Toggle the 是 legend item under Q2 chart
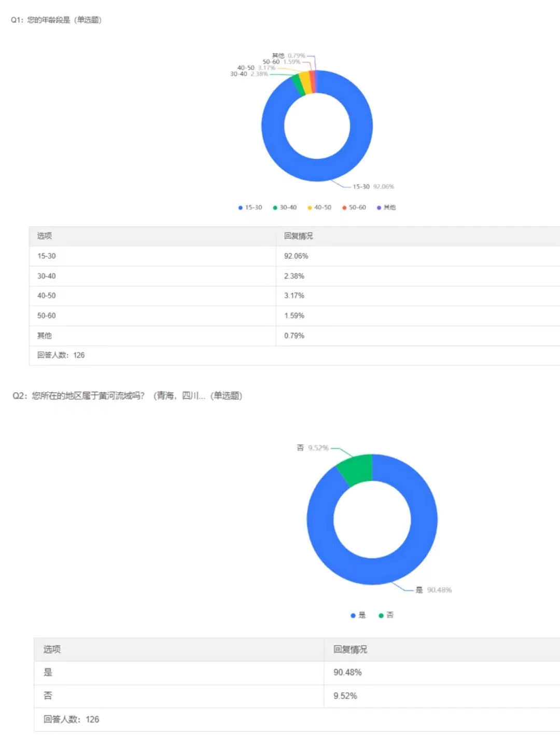Screen dimensions: 560x747 click(358, 615)
